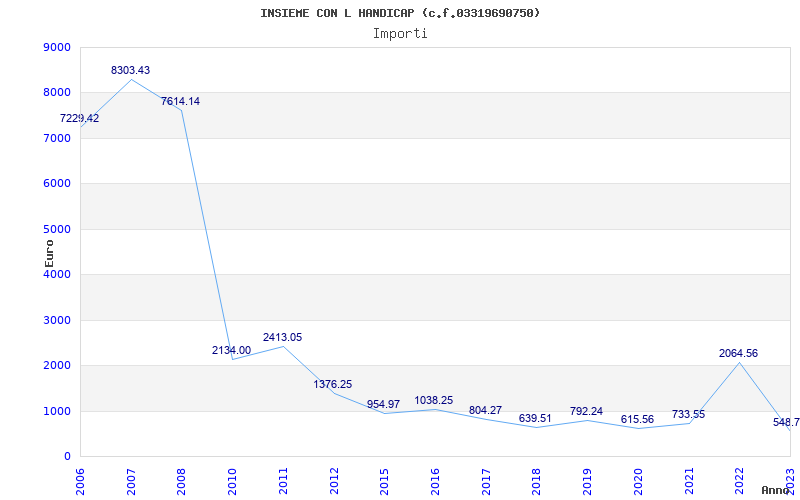Select the 1376.25 data label
The image size is (800, 500).
point(333,384)
